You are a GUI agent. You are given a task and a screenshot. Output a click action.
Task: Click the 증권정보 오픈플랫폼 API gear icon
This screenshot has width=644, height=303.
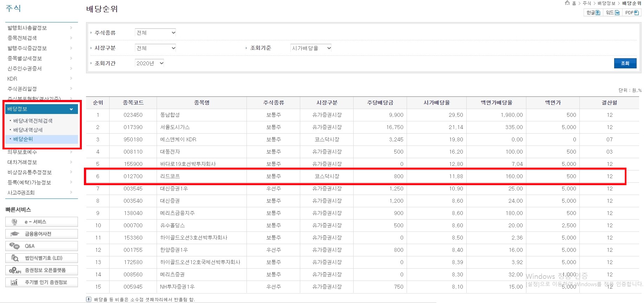(x=15, y=270)
